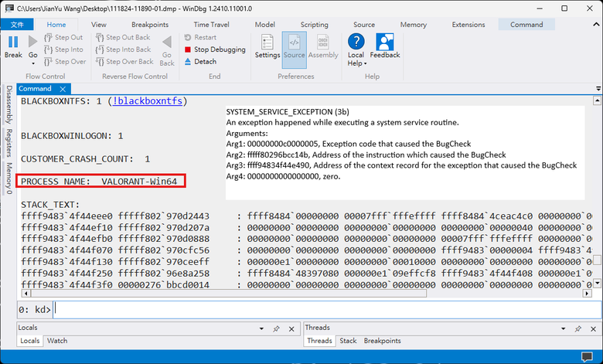Click Stop Debugging
The image size is (603, 364).
pyautogui.click(x=215, y=49)
